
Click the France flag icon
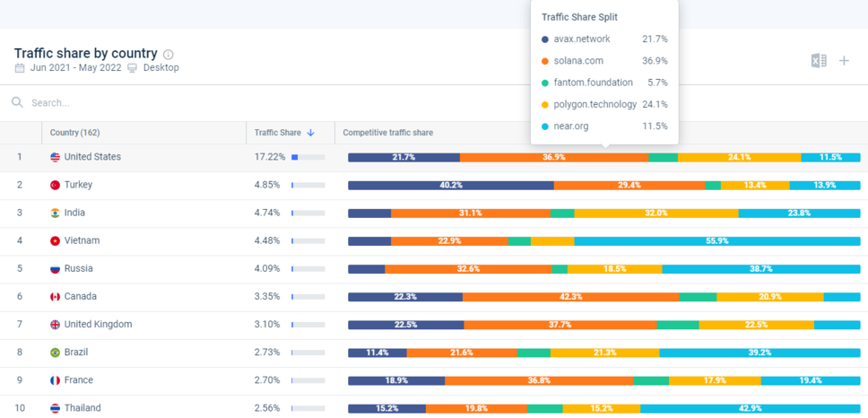point(55,380)
